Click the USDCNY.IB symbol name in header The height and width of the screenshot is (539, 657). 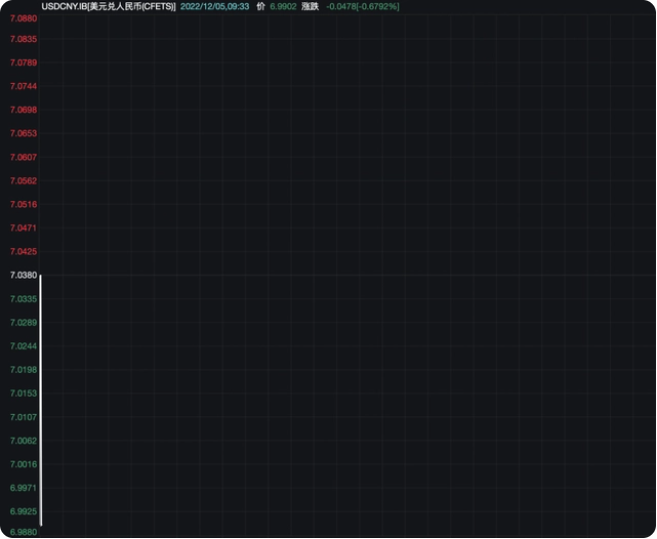point(107,6)
